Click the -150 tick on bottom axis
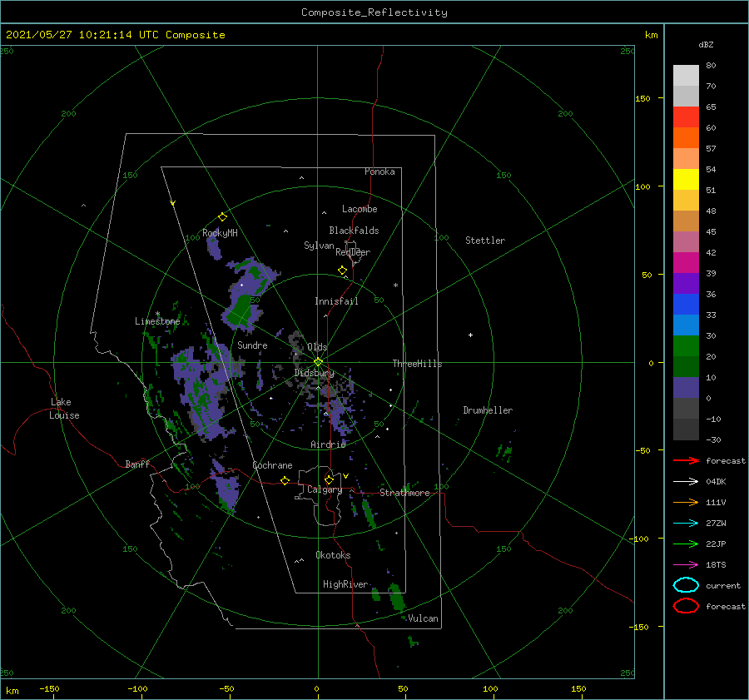 point(49,688)
